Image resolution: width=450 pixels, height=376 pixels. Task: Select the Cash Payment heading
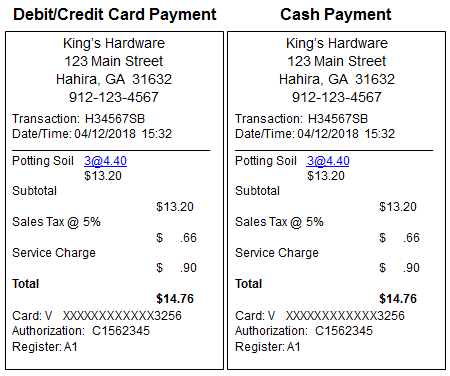336,15
